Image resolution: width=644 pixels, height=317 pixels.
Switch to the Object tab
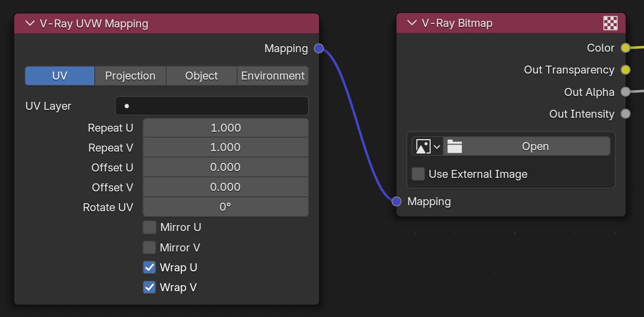[x=201, y=76]
